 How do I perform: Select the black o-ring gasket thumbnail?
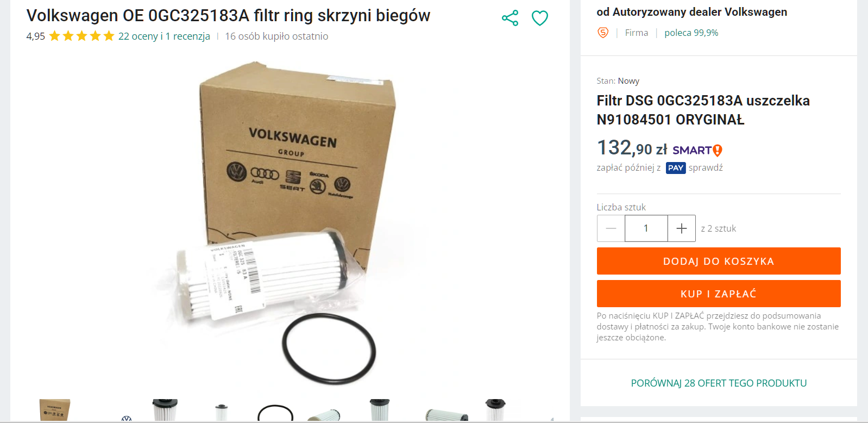(275, 412)
